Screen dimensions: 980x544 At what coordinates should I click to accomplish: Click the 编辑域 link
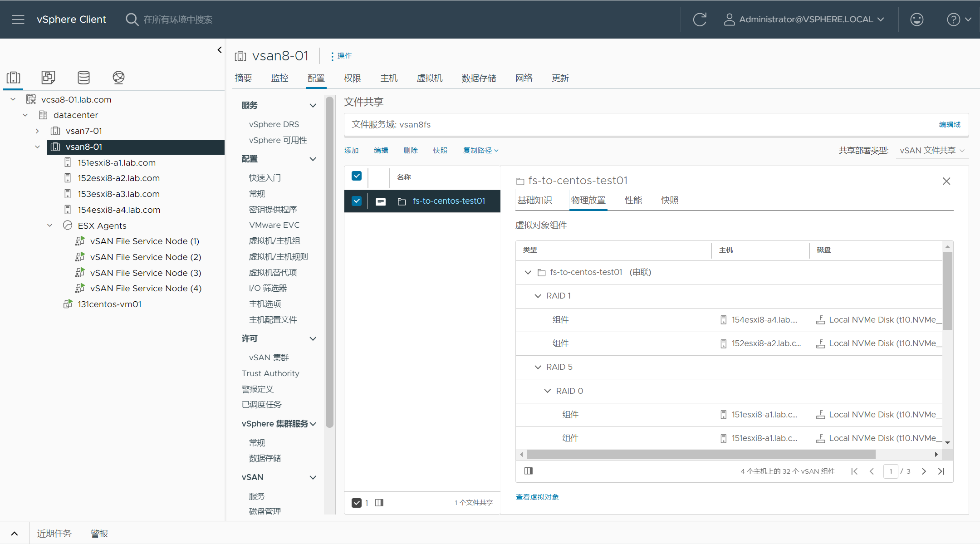point(950,124)
